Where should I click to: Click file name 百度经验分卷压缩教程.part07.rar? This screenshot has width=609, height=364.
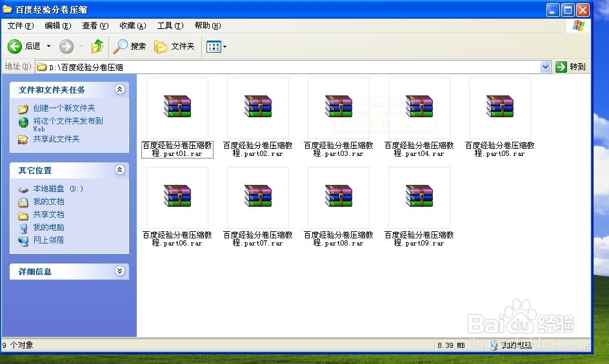[258, 239]
